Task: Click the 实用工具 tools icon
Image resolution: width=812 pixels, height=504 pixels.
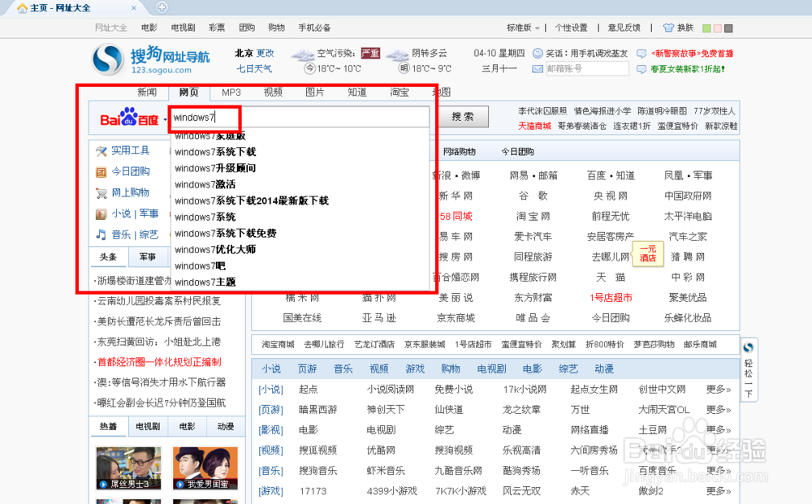Action: coord(101,151)
